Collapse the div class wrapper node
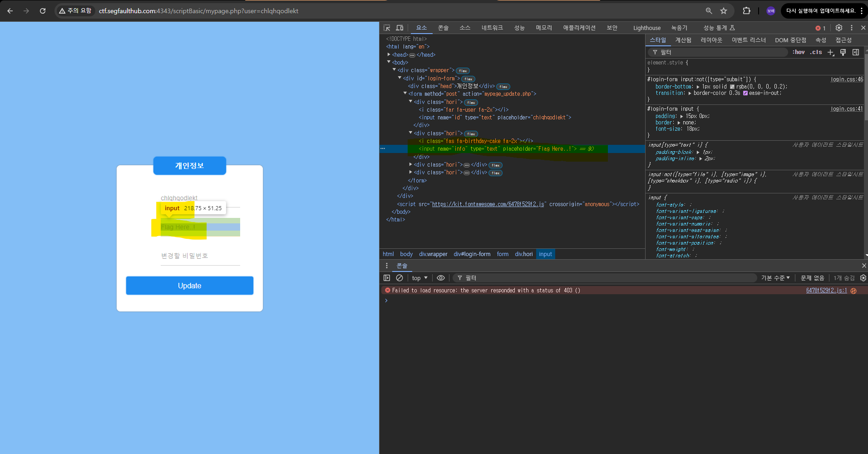The width and height of the screenshot is (868, 454). click(394, 70)
